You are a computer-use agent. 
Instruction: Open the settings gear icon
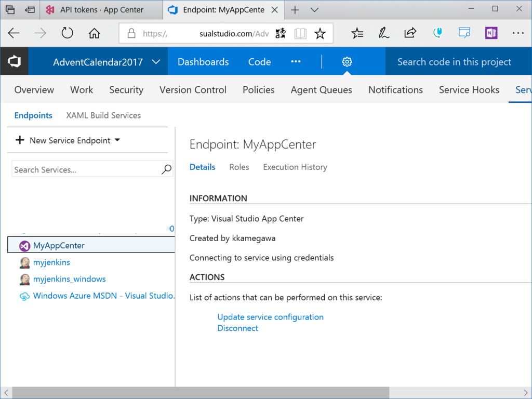(347, 62)
